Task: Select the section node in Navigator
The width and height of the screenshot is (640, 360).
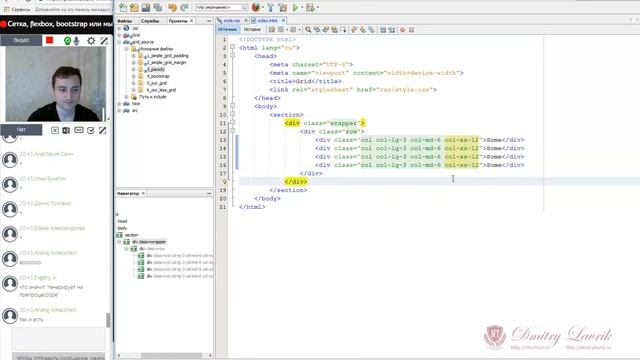Action: point(131,235)
